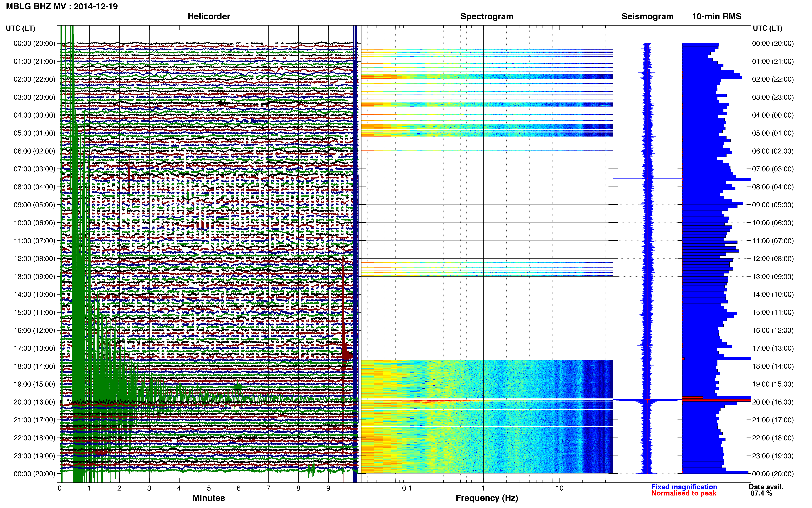The height and width of the screenshot is (508, 812).
Task: Click the 10 frequency tick label
Action: 559,488
